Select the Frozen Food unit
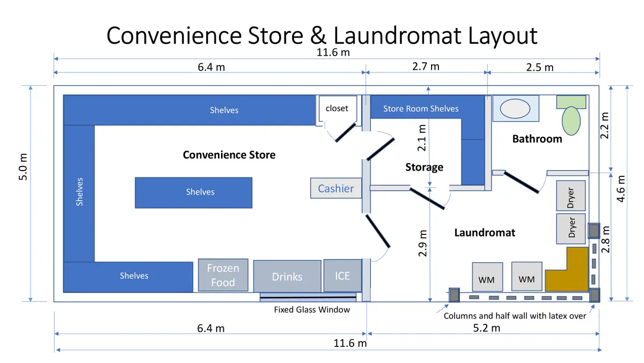This screenshot has height=363, width=644. pyautogui.click(x=223, y=275)
